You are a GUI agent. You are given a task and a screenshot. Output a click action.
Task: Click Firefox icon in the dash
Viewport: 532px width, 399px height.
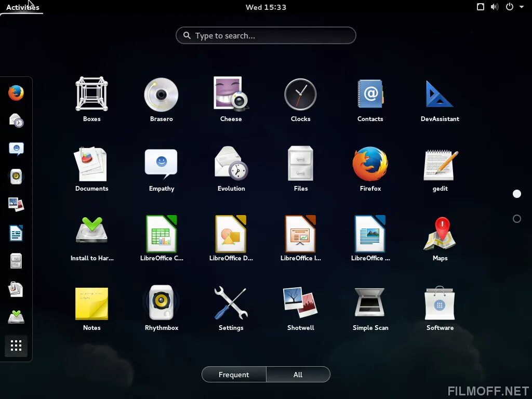[16, 92]
